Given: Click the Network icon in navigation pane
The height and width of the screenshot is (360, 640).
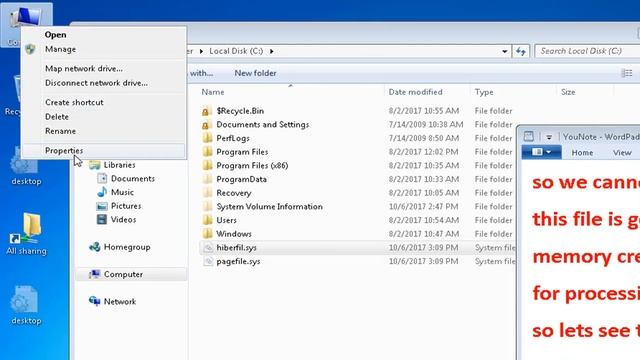Looking at the screenshot, I should coord(95,301).
